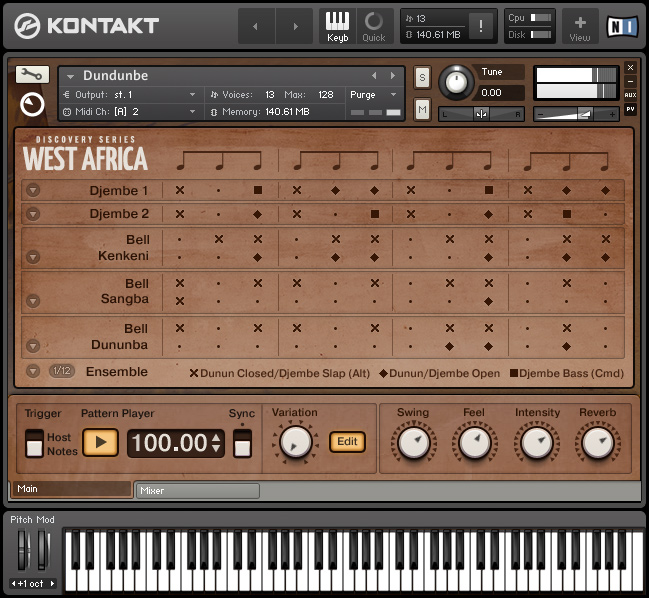Screen dimensions: 649x598
Task: Go to previous instrument with left arrow in header
Action: (256, 26)
